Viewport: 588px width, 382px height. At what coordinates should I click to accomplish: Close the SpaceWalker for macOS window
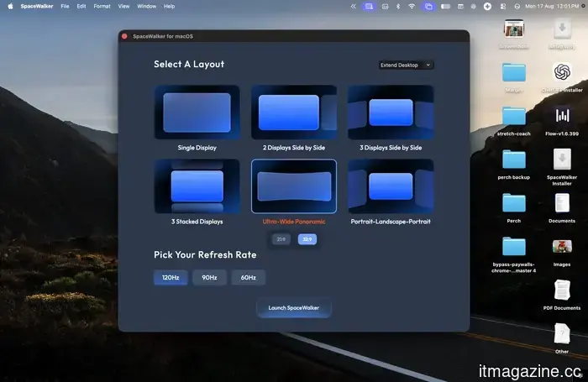tap(124, 36)
